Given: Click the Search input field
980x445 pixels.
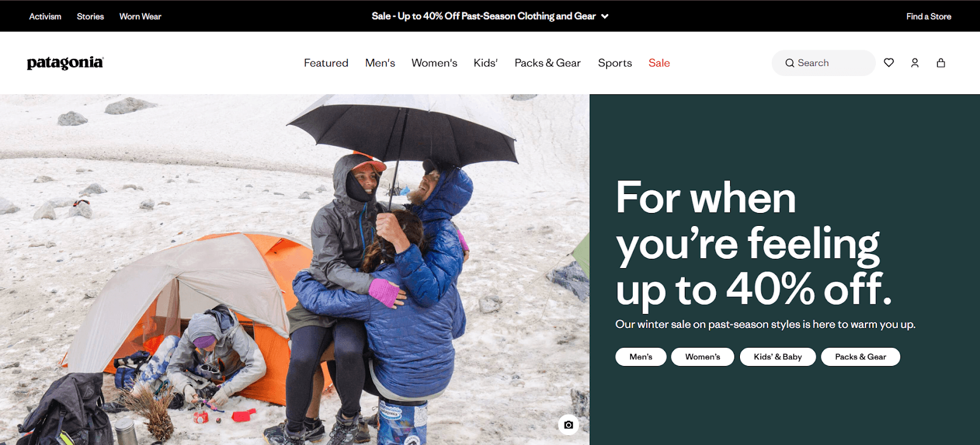Looking at the screenshot, I should click(x=823, y=63).
